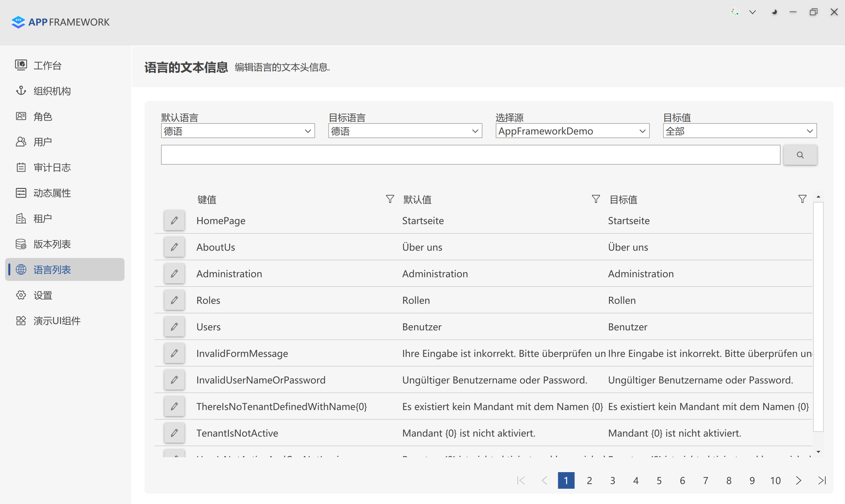
Task: Open filter for the 键值 column
Action: click(x=390, y=199)
